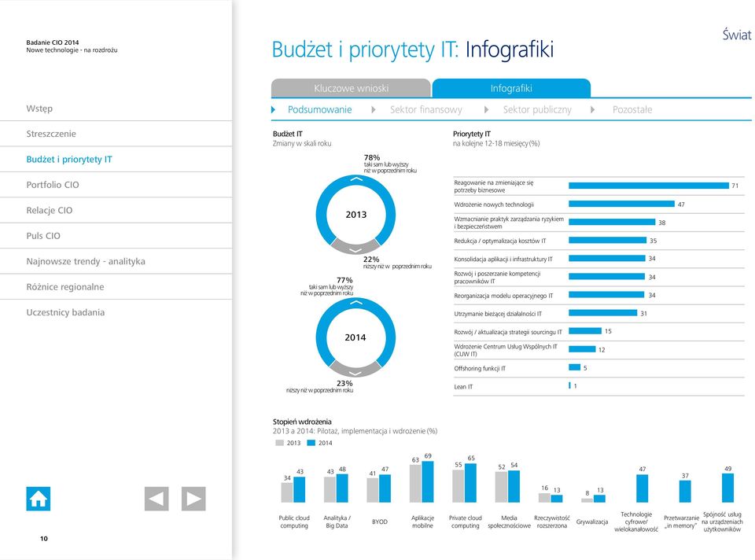
Task: Click the Media społecznościowe chart label
Action: pyautogui.click(x=509, y=522)
